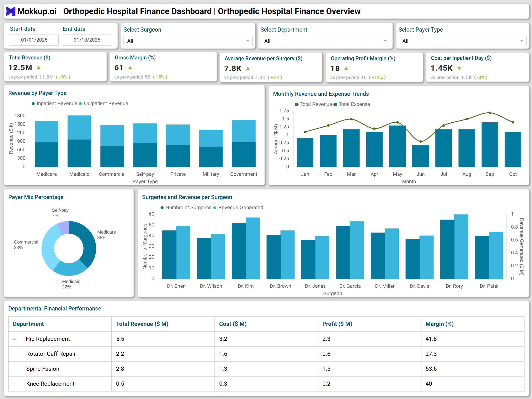The image size is (532, 399).
Task: Select the Self-pay donut segment
Action: 64,228
